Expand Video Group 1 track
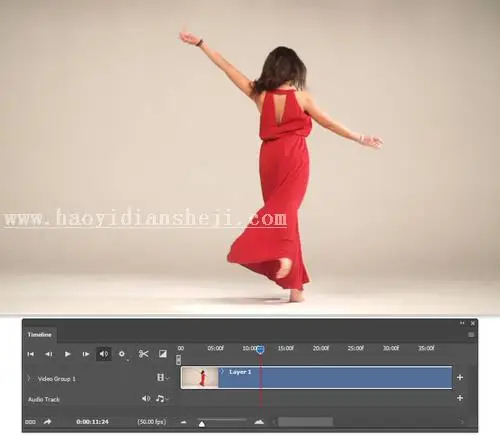The width and height of the screenshot is (500, 435). point(29,378)
